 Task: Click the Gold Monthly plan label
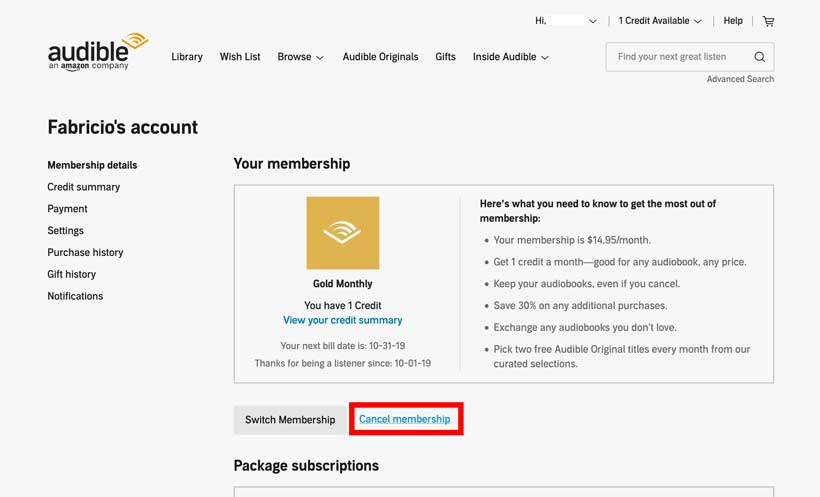pyautogui.click(x=343, y=284)
